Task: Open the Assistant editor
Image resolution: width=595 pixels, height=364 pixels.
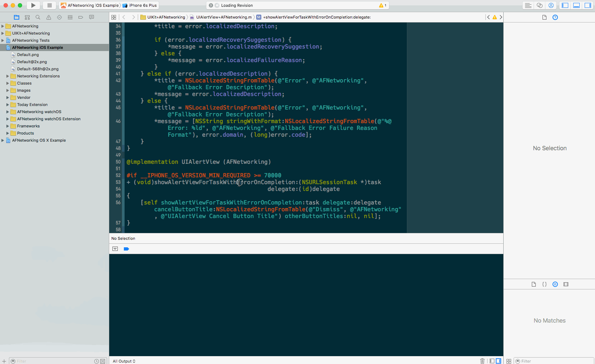Action: tap(540, 5)
